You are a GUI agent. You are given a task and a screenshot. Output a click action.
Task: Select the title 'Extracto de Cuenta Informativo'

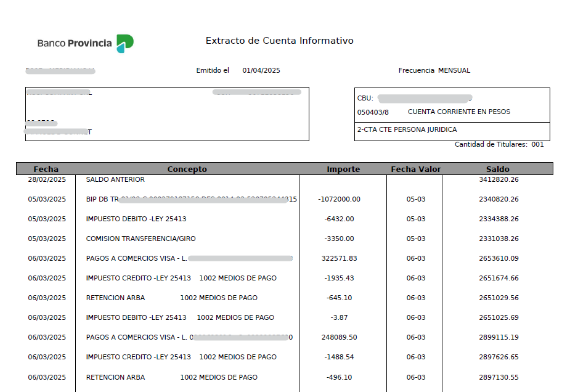[x=280, y=40]
